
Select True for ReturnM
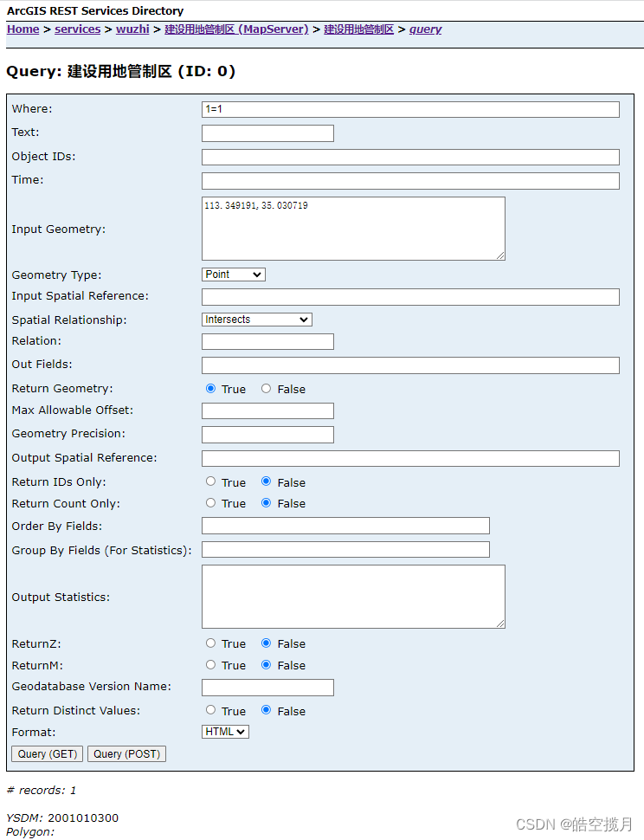210,665
